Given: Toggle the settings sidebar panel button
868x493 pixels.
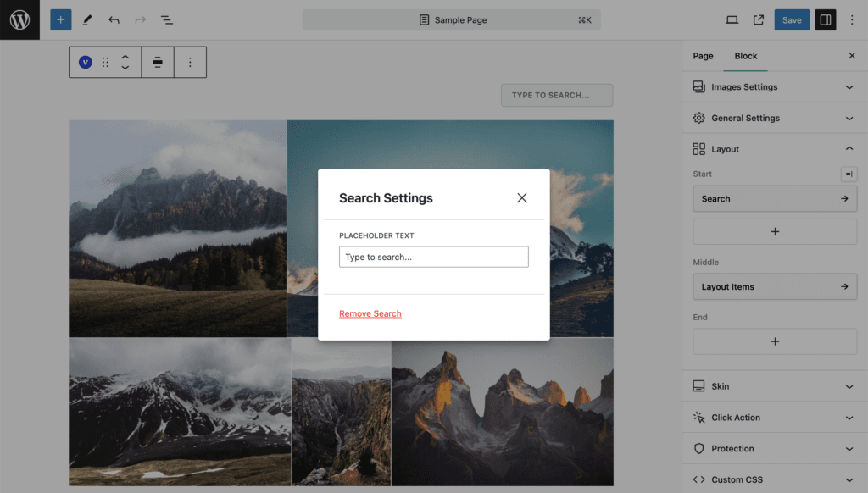Looking at the screenshot, I should [825, 19].
